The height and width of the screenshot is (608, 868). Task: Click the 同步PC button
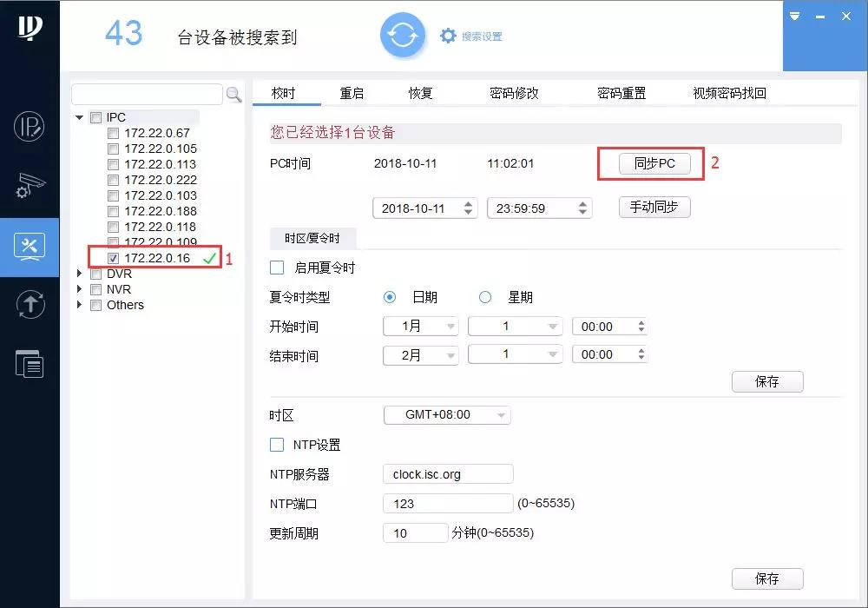pos(654,163)
